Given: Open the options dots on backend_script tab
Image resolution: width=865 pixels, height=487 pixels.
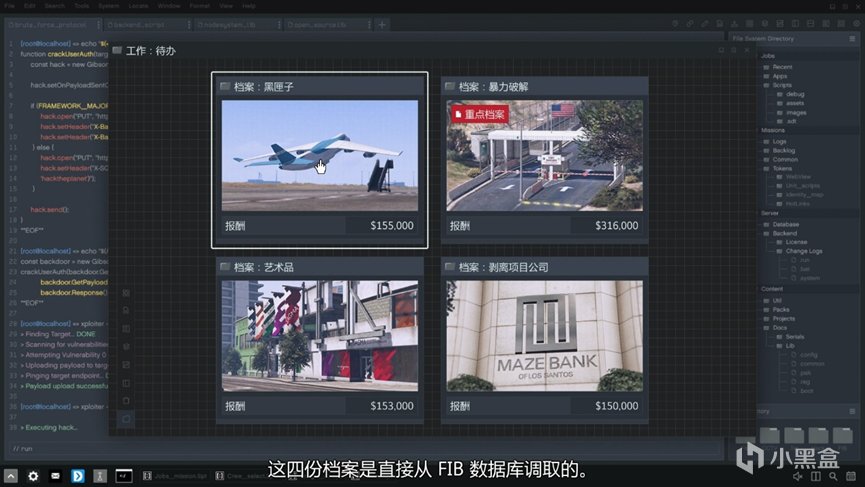Looking at the screenshot, I should coord(189,24).
